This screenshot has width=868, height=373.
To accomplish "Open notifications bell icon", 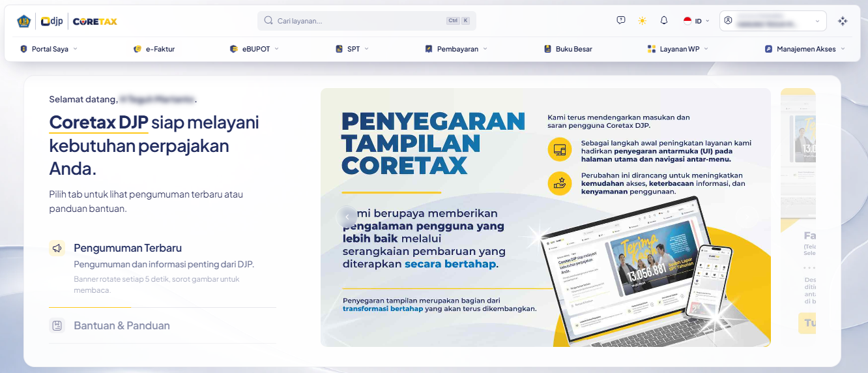I will pyautogui.click(x=664, y=21).
